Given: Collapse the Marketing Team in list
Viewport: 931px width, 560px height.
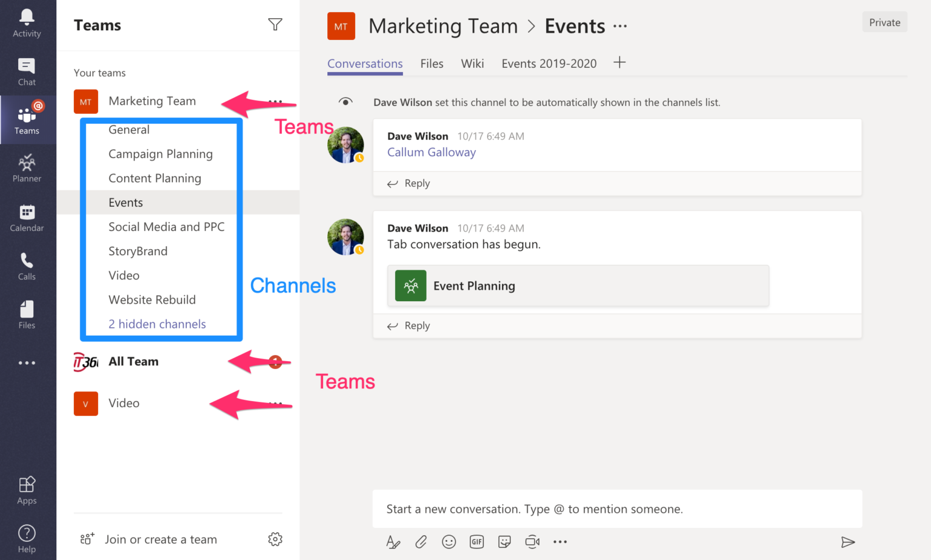Looking at the screenshot, I should (152, 101).
